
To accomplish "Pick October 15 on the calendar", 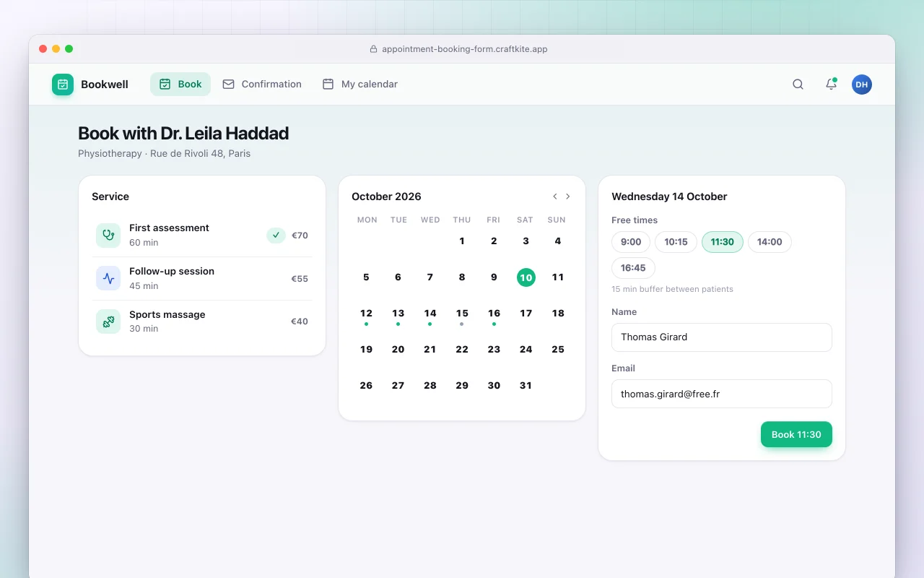I will (x=462, y=314).
